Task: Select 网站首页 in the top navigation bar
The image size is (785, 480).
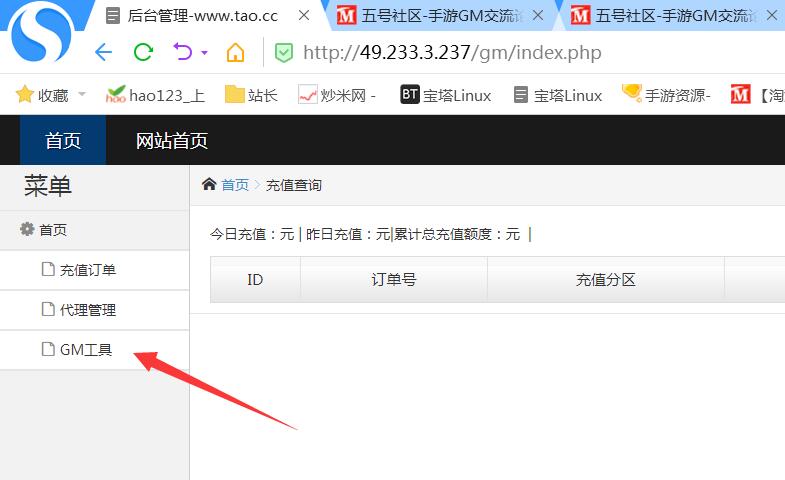Action: (x=172, y=141)
